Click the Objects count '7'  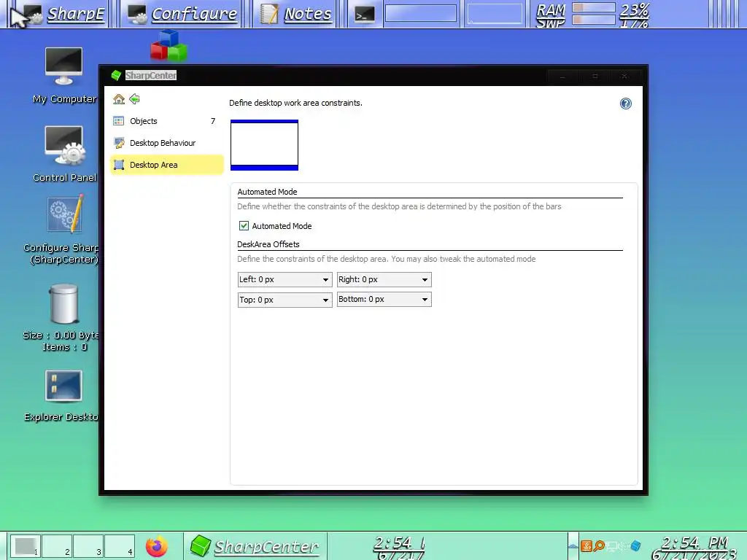tap(213, 121)
